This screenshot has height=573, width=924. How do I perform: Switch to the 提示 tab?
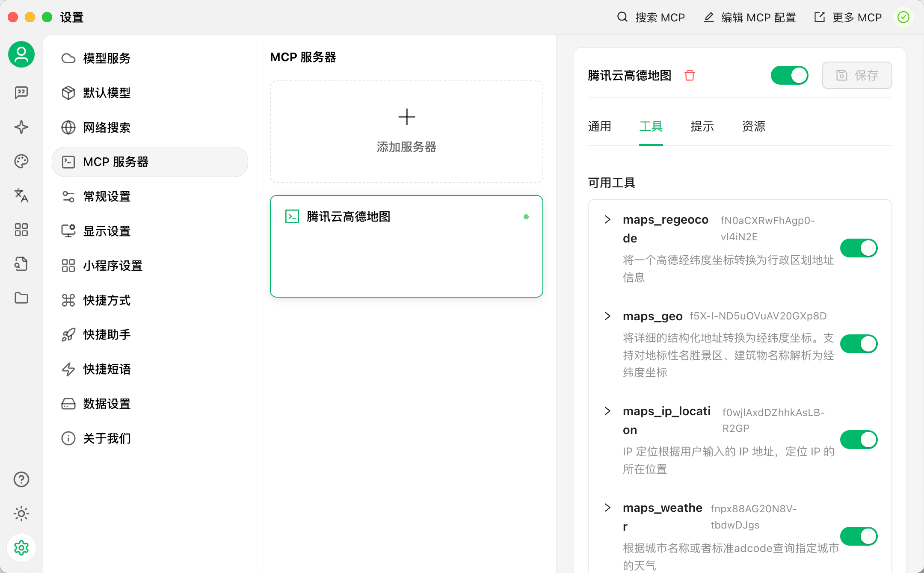702,126
